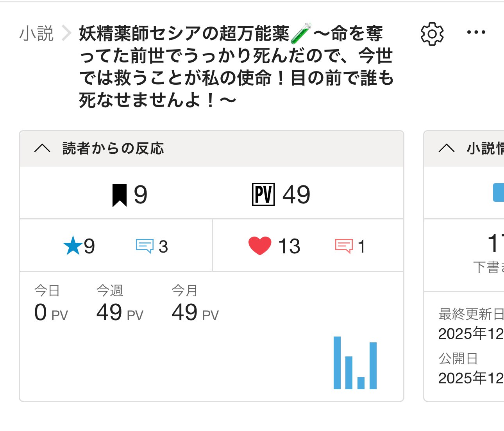504x431 pixels.
Task: Collapse the 読者からの反応 panel
Action: click(42, 148)
